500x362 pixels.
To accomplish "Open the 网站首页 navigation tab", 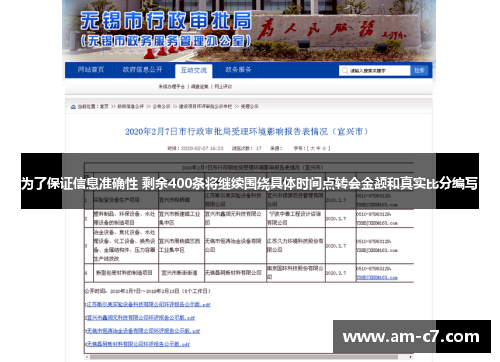I will pos(91,70).
